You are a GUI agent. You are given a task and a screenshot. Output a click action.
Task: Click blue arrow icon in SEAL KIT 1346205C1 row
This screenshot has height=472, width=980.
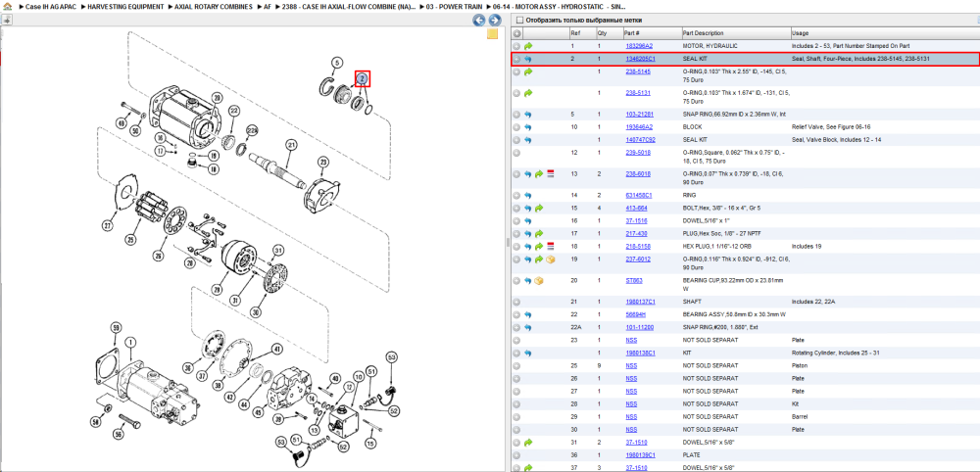528,59
